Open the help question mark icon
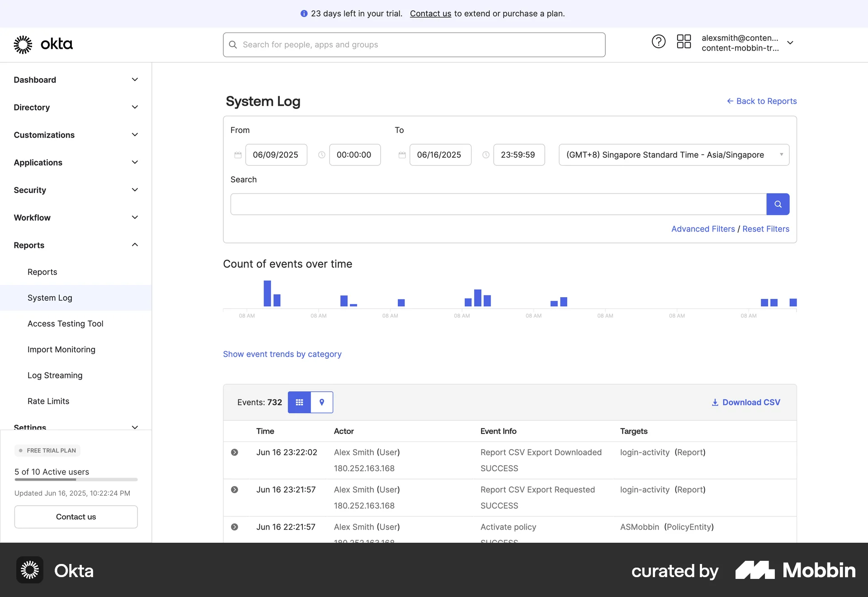This screenshot has height=597, width=868. (658, 41)
